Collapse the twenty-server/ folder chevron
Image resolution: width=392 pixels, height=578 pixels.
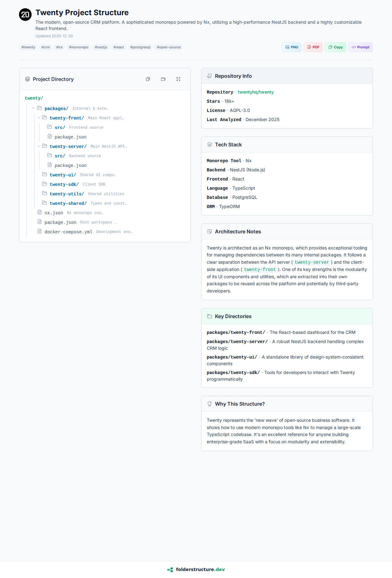coord(39,146)
